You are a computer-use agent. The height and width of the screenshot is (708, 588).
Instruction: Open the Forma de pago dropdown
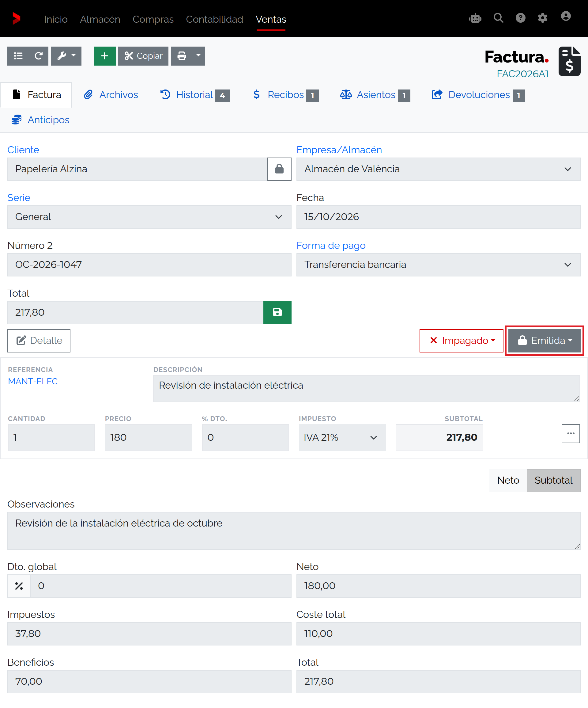coord(438,265)
